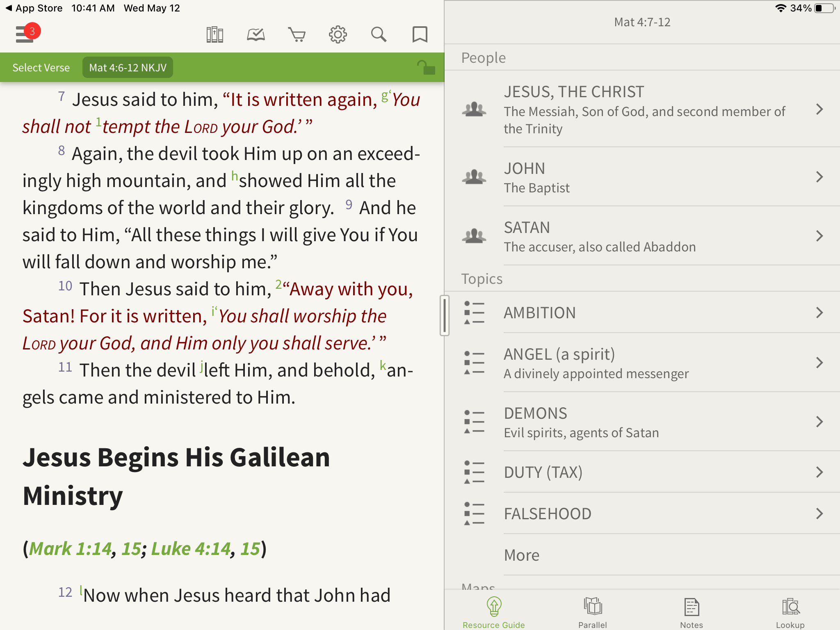840x630 pixels.
Task: Tap footnote j before 'left Him'
Action: click(x=201, y=366)
